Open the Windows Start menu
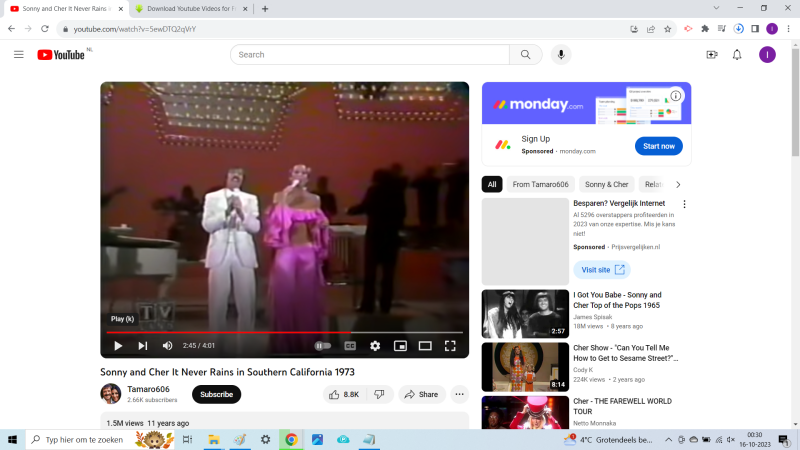Viewport: 800px width, 450px height. (x=12, y=439)
